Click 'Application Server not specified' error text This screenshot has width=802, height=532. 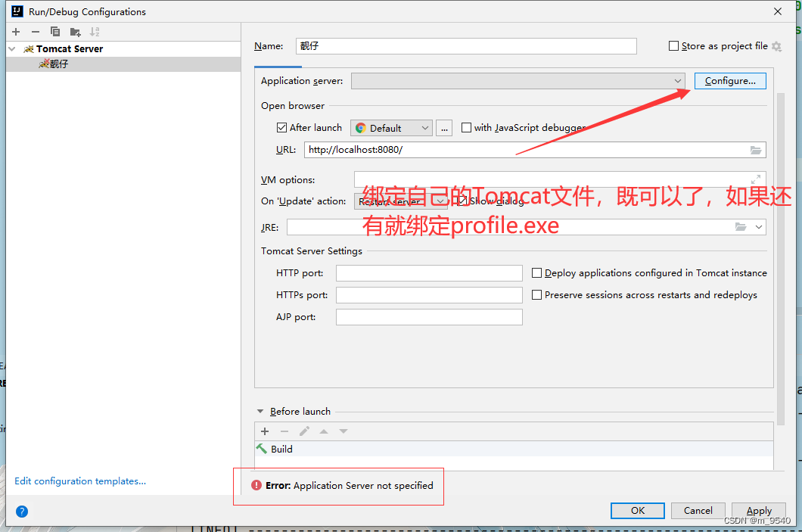pos(363,485)
